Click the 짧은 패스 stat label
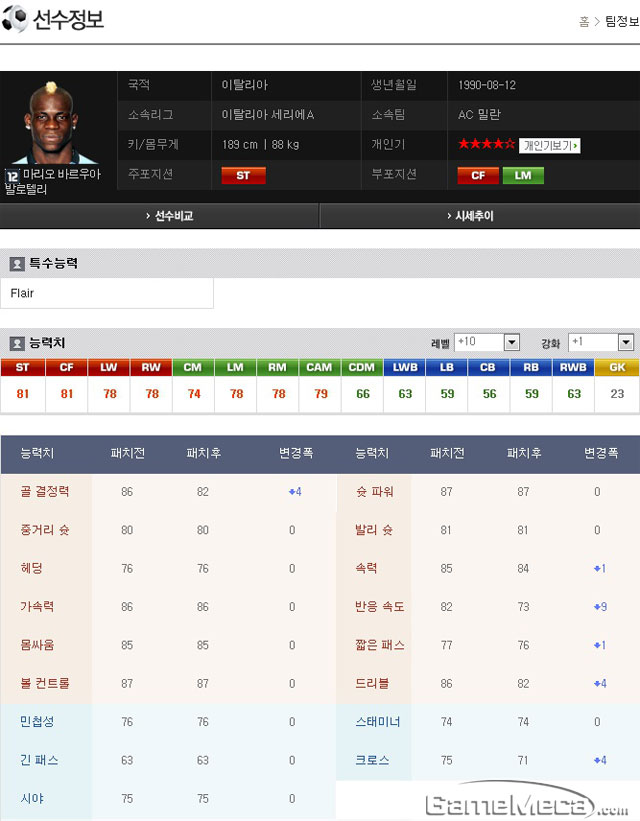The height and width of the screenshot is (821, 640). (379, 645)
